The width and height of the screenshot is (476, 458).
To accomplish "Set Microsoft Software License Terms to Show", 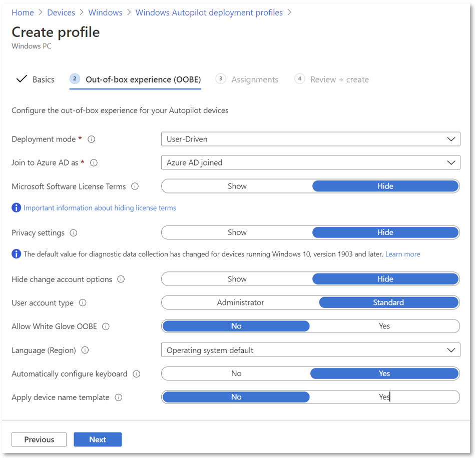I will tap(236, 185).
